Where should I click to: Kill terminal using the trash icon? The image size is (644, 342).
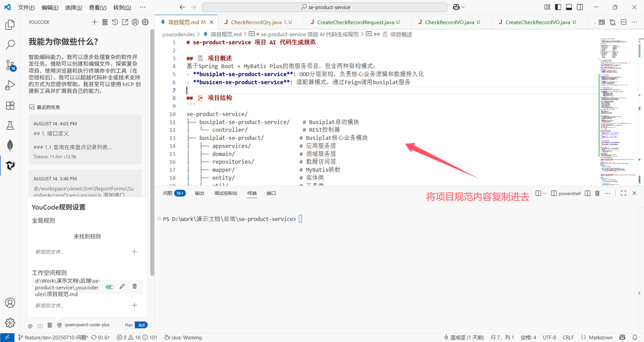click(x=597, y=193)
